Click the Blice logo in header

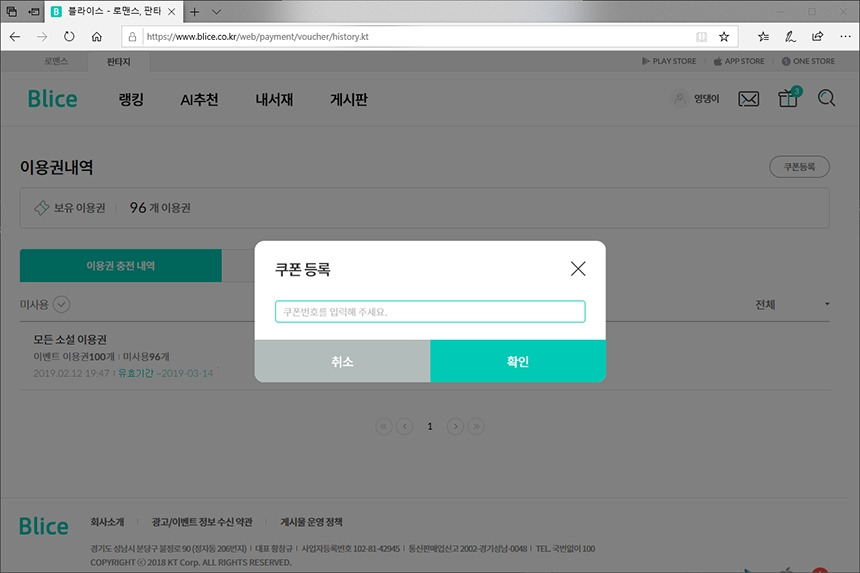coord(53,99)
